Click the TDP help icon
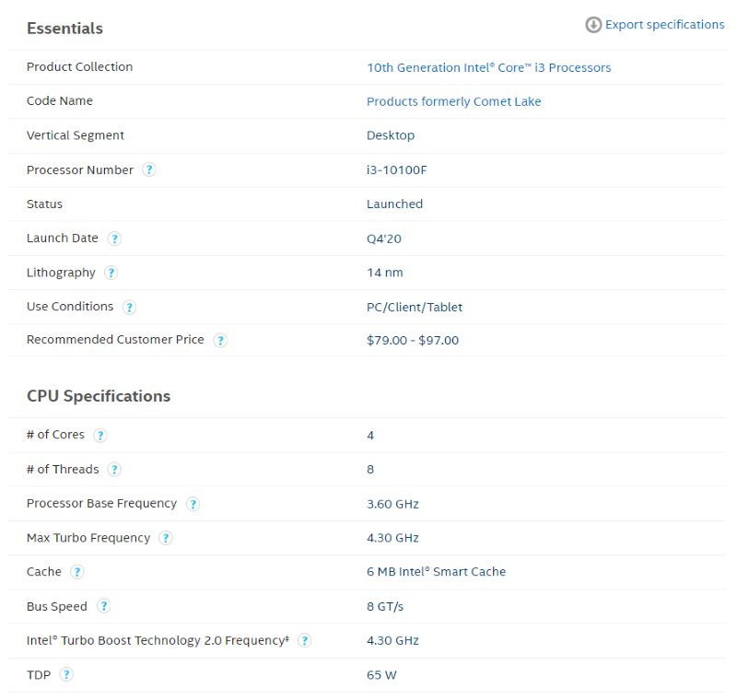 click(x=66, y=674)
